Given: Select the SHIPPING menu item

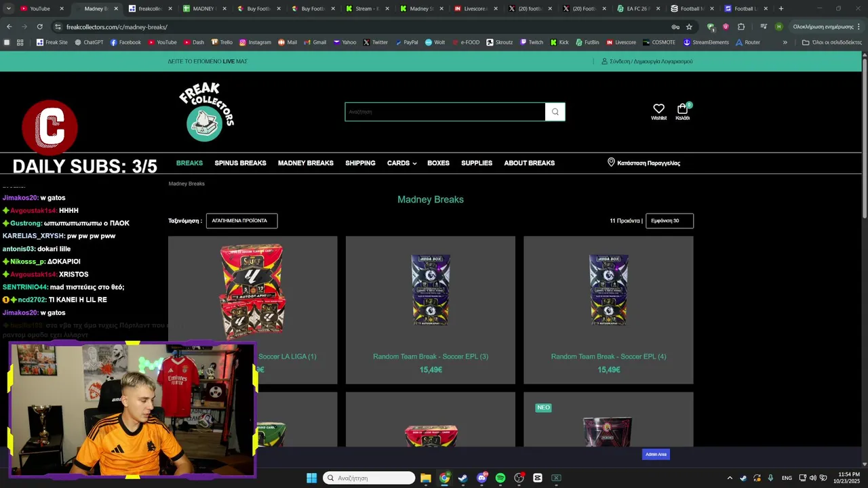Looking at the screenshot, I should coord(360,163).
